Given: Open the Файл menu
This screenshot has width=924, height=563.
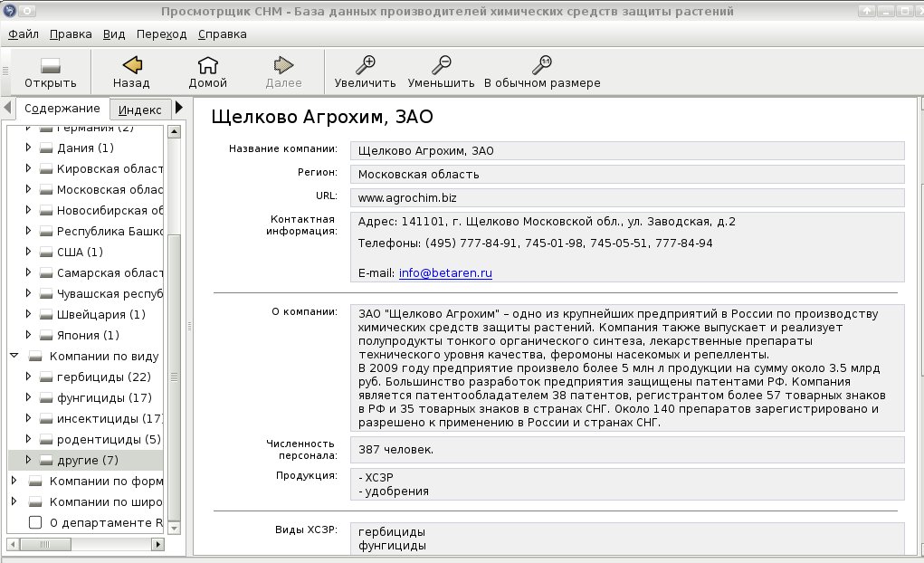Looking at the screenshot, I should pyautogui.click(x=24, y=34).
